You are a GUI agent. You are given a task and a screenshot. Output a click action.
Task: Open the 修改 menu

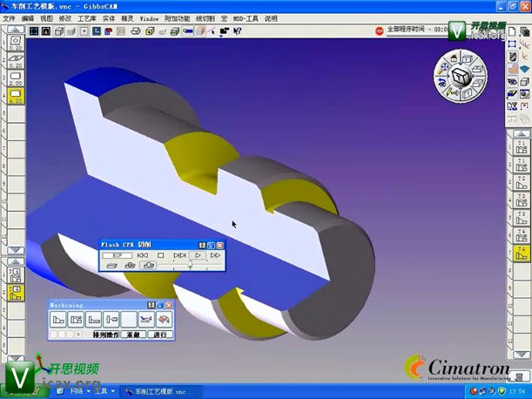tap(65, 18)
